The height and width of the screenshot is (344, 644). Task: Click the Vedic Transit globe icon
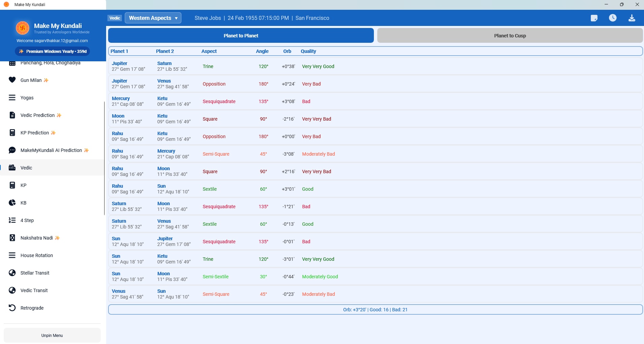pyautogui.click(x=12, y=290)
